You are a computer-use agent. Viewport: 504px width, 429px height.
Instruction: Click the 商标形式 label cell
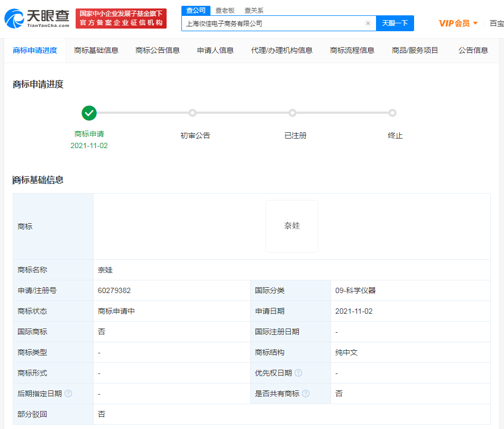53,373
